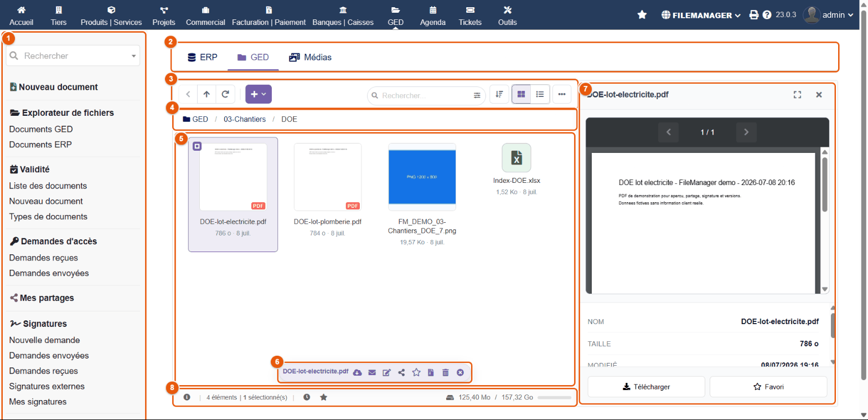Refresh the file listing
Viewport: 868px width, 420px height.
pyautogui.click(x=225, y=94)
